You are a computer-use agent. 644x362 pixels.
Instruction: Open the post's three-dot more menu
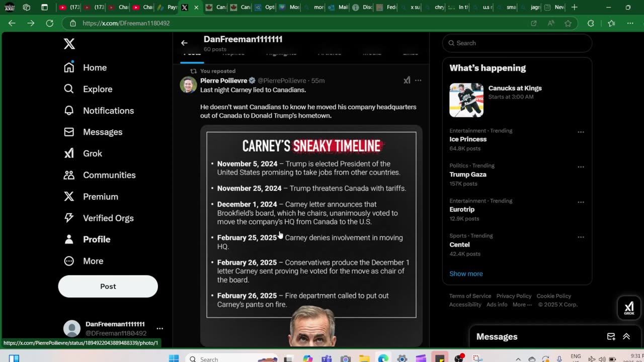(418, 80)
